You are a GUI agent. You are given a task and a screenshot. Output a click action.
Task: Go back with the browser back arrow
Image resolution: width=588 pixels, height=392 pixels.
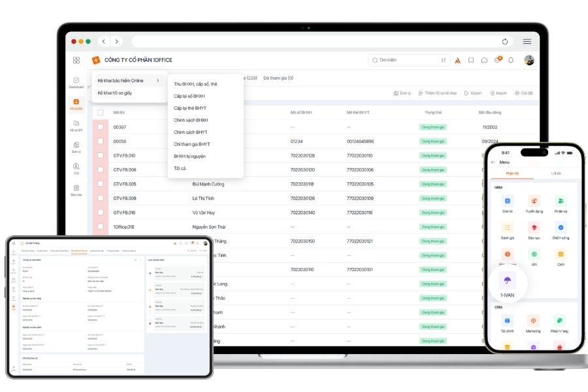point(104,42)
